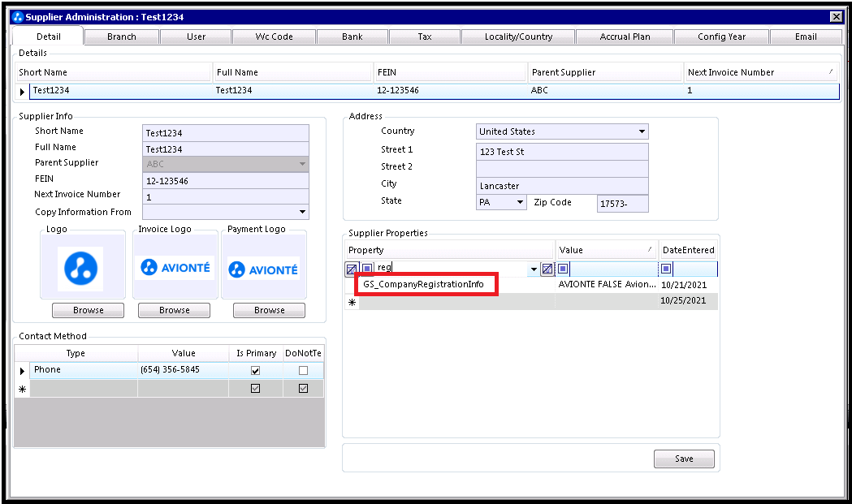Open the State dropdown

[520, 202]
